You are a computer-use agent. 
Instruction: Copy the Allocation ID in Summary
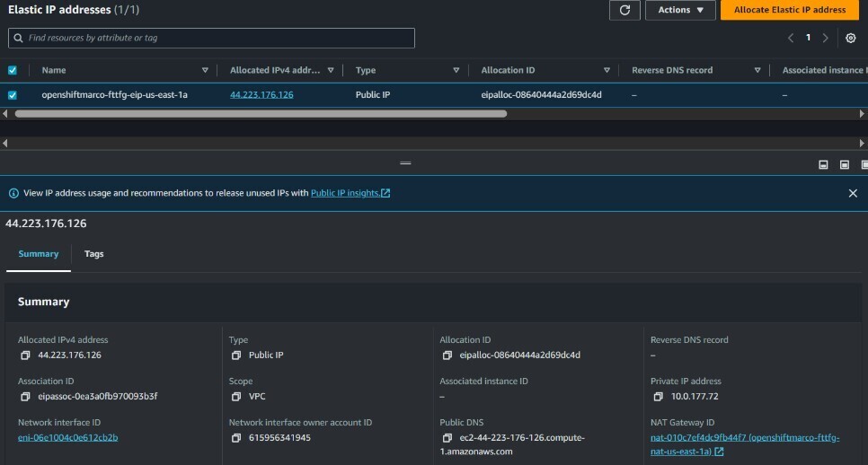pyautogui.click(x=447, y=355)
